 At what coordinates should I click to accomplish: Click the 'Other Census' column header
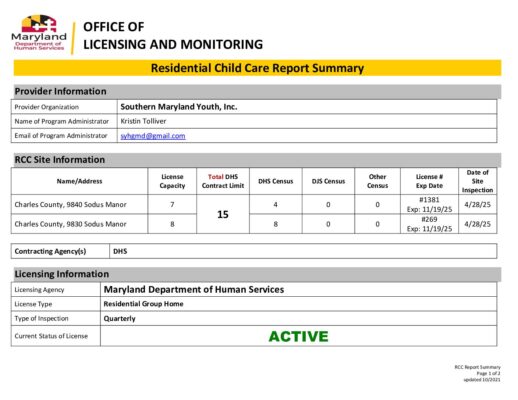tap(377, 181)
